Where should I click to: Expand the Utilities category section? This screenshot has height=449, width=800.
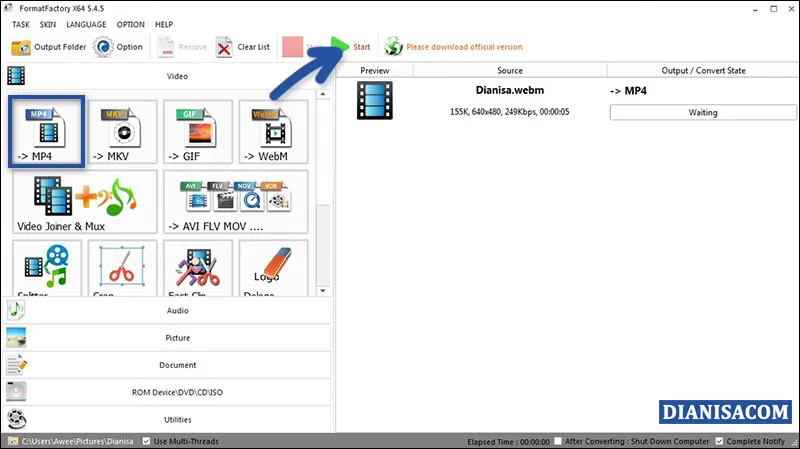167,419
